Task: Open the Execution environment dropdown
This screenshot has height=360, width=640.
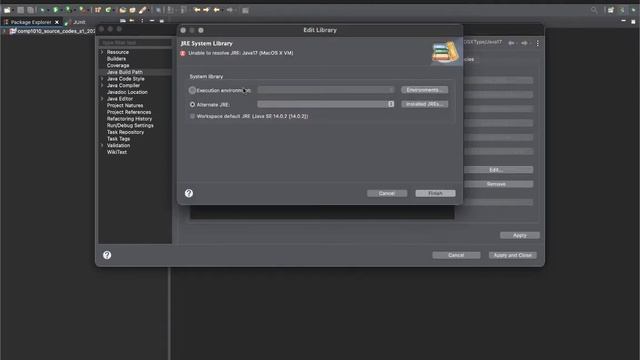Action: tap(326, 90)
